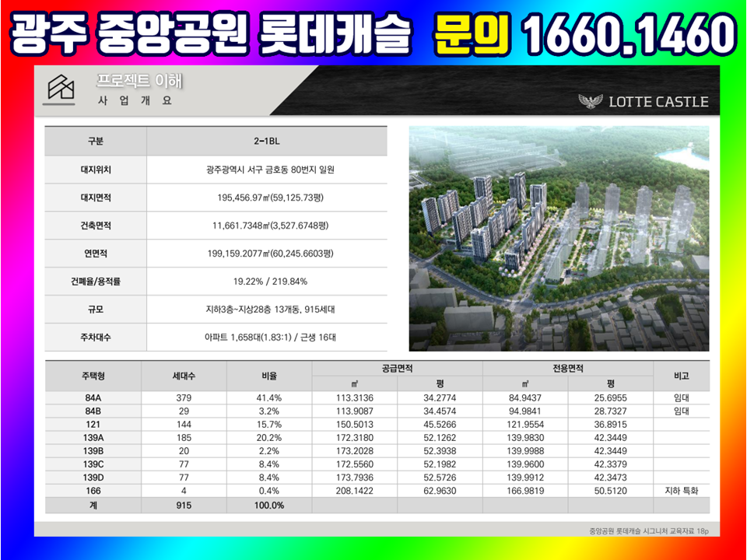Click the heading 프로젝트 이해
Screen dimensions: 747x560
click(139, 81)
